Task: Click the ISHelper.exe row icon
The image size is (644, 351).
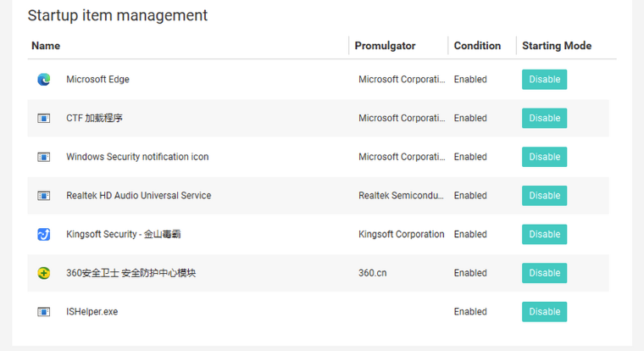Action: 44,312
